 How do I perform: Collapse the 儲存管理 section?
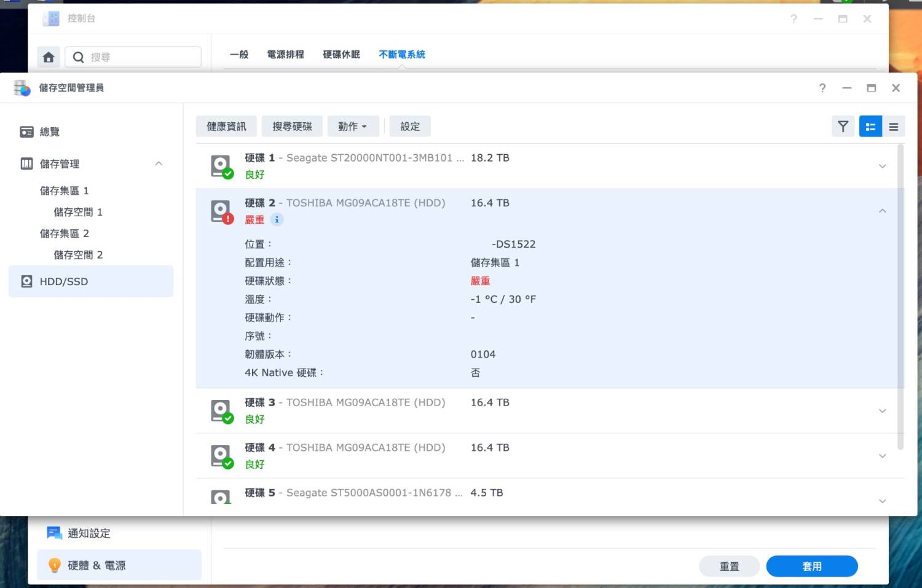point(159,163)
